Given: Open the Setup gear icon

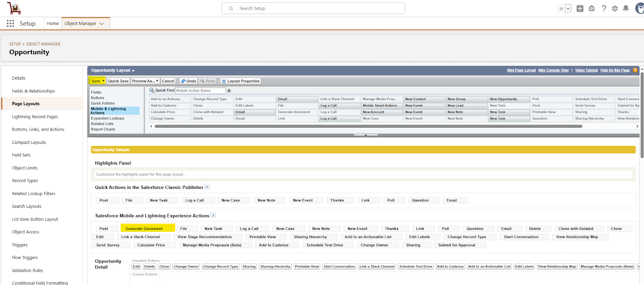Looking at the screenshot, I should pyautogui.click(x=615, y=8).
